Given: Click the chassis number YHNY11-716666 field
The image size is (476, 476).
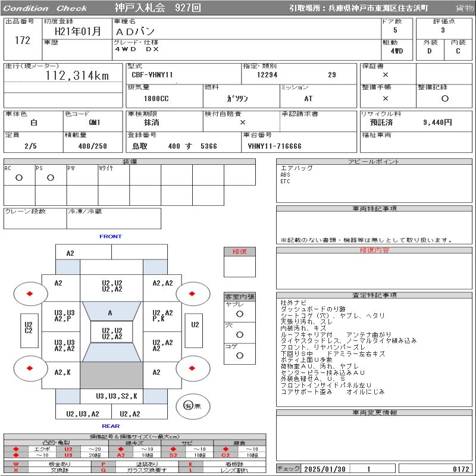Looking at the screenshot, I should coord(275,146).
